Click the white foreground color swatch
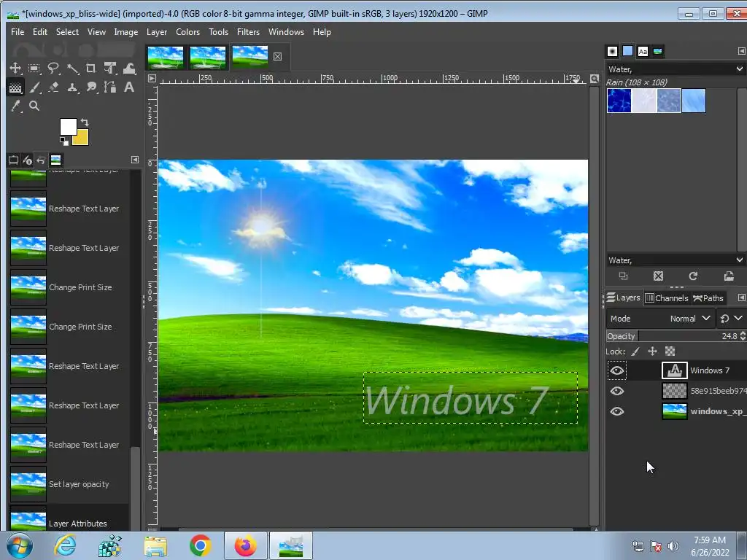Image resolution: width=747 pixels, height=560 pixels. [x=68, y=126]
